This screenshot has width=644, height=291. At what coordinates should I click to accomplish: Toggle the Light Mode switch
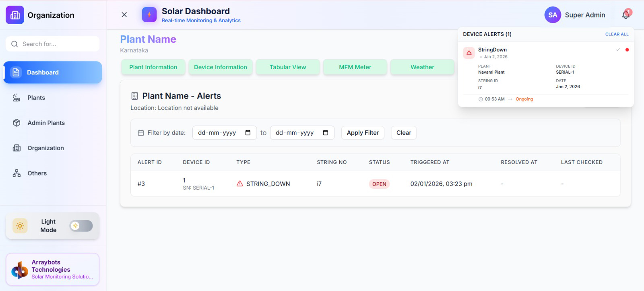[x=81, y=226]
